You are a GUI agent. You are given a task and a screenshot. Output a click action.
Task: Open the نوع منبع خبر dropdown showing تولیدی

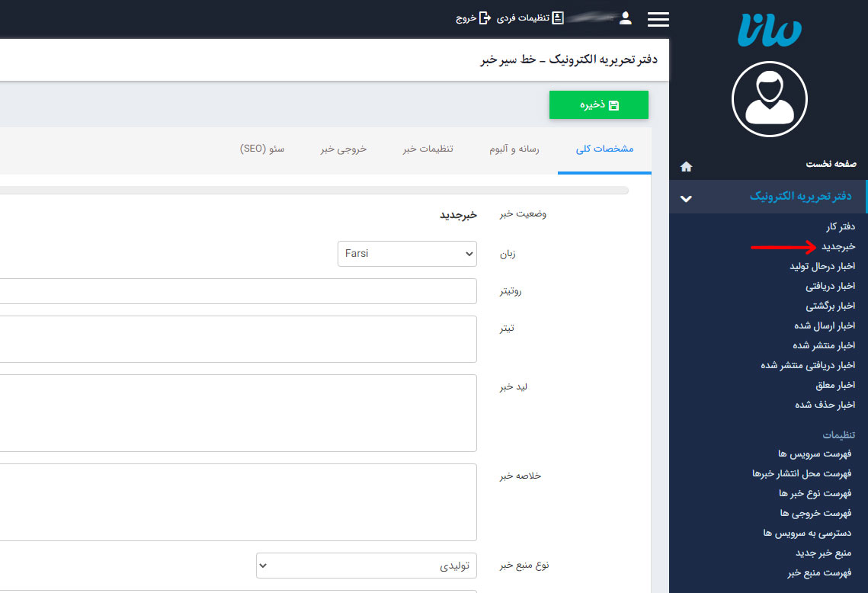tap(366, 566)
